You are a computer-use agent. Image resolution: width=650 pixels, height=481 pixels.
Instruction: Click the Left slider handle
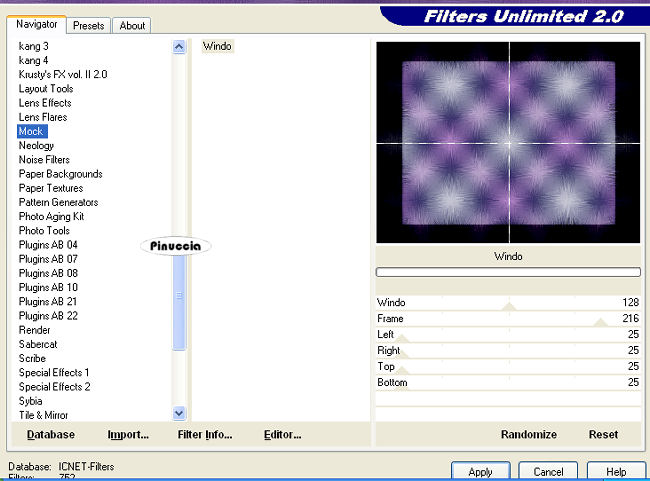point(402,338)
